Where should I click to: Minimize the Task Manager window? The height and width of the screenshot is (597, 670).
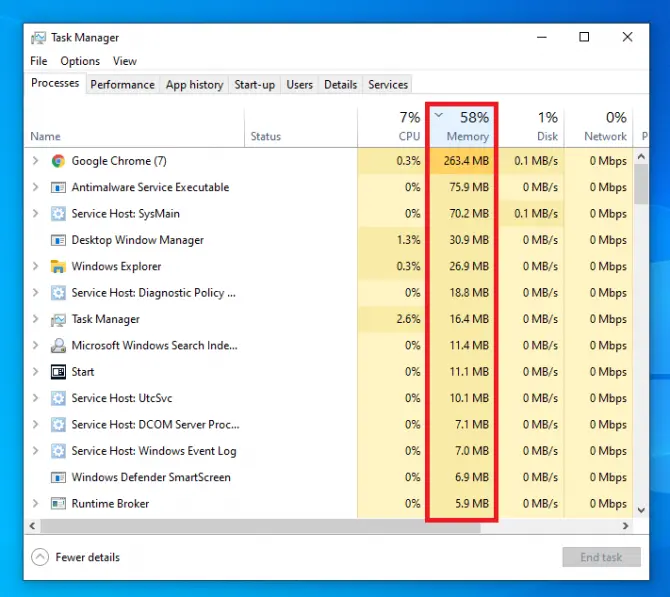click(542, 37)
